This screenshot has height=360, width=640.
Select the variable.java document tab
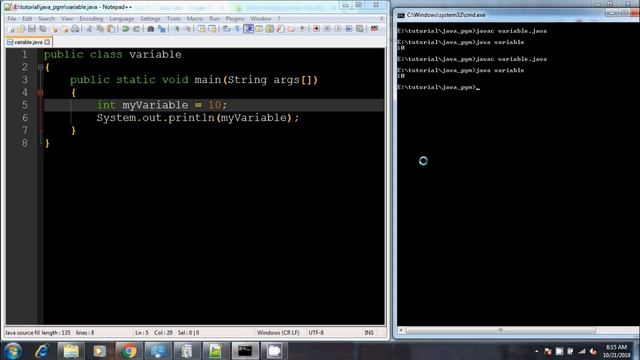(28, 42)
